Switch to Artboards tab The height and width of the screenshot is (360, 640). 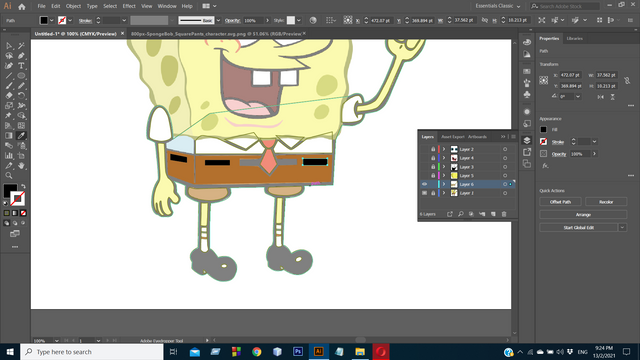(477, 137)
